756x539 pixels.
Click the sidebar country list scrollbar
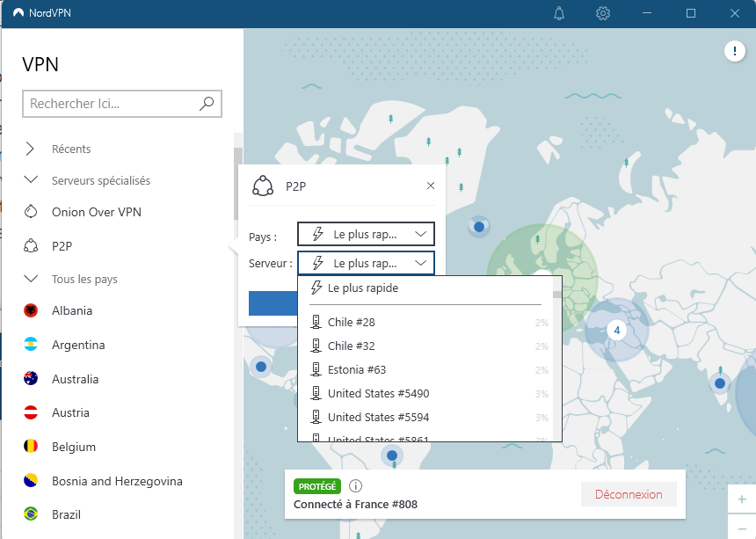(x=237, y=183)
